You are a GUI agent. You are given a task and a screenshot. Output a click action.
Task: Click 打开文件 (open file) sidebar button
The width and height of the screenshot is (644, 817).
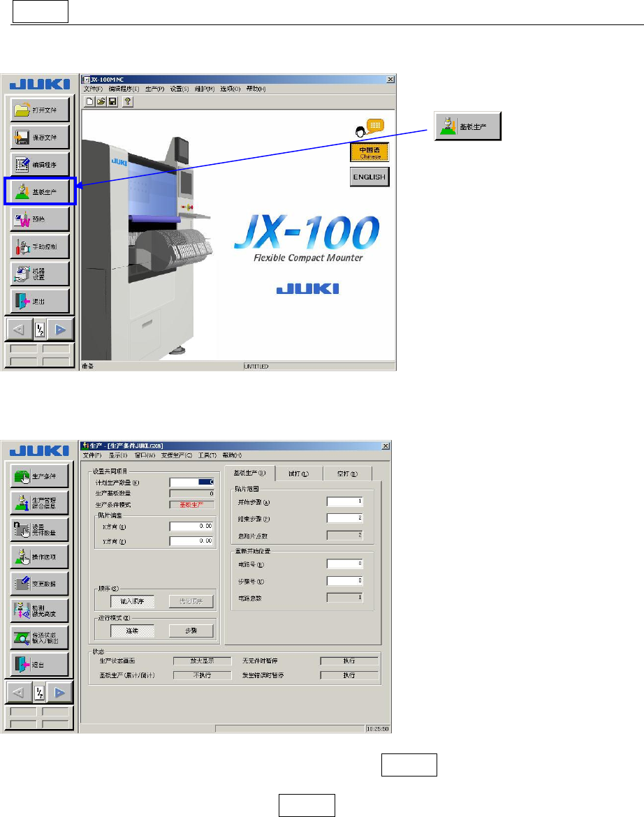[40, 110]
